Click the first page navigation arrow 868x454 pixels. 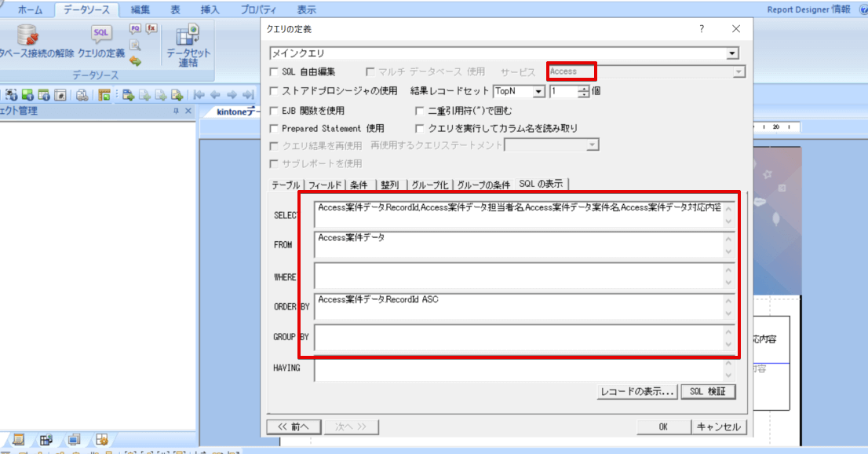click(x=199, y=95)
